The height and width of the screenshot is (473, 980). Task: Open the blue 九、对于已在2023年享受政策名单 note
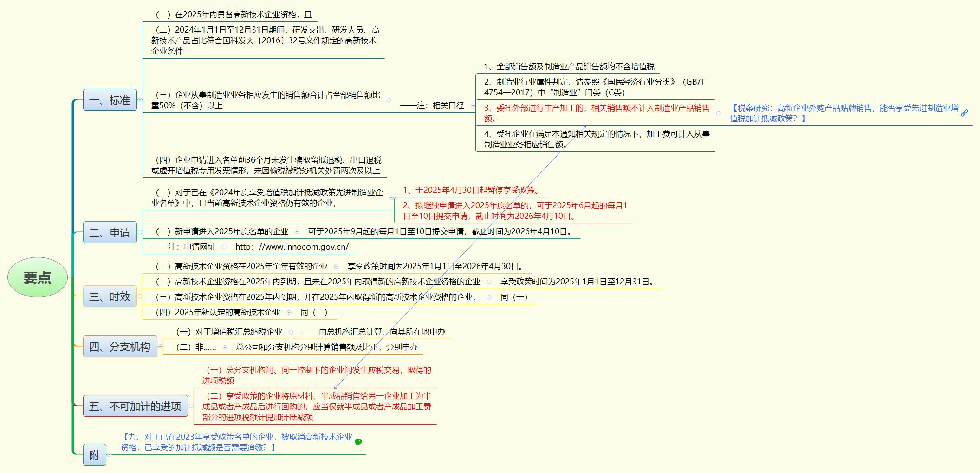236,442
